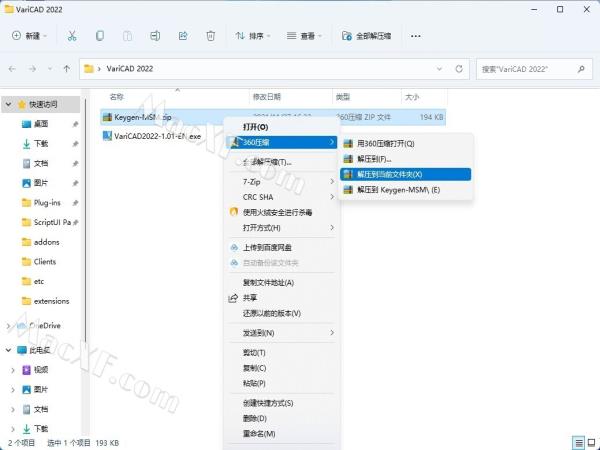Screen dimensions: 600x450
Task: Click the Cut scissors icon in toolbar
Action: pyautogui.click(x=72, y=36)
